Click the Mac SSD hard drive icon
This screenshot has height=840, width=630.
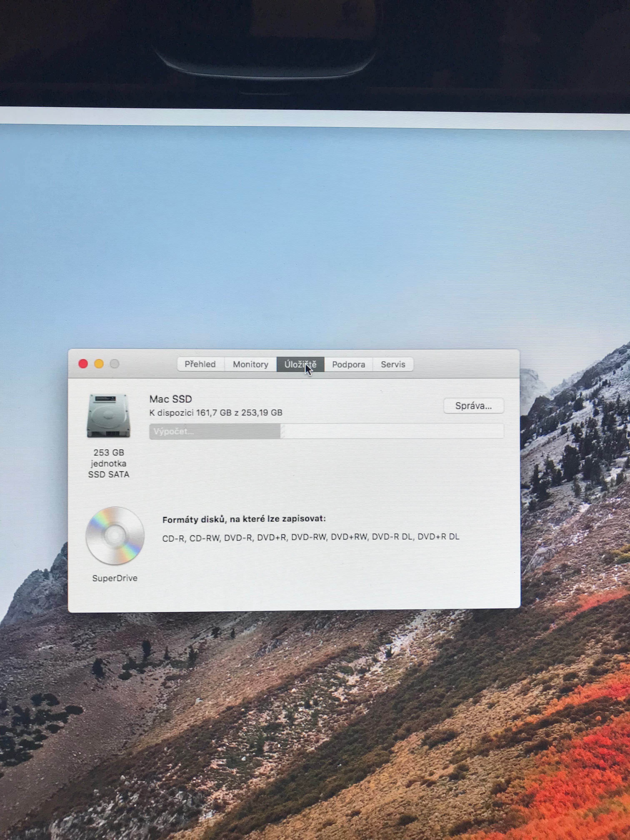tap(109, 416)
